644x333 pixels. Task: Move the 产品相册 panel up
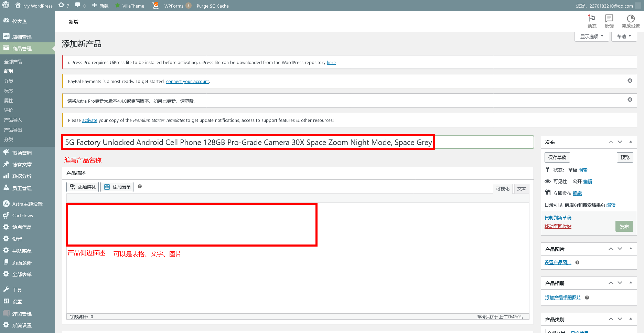[x=611, y=283]
